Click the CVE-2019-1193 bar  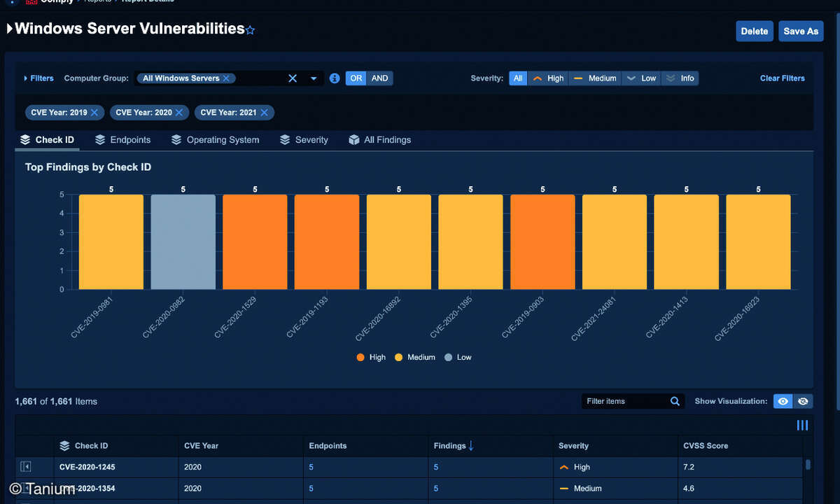tap(327, 242)
